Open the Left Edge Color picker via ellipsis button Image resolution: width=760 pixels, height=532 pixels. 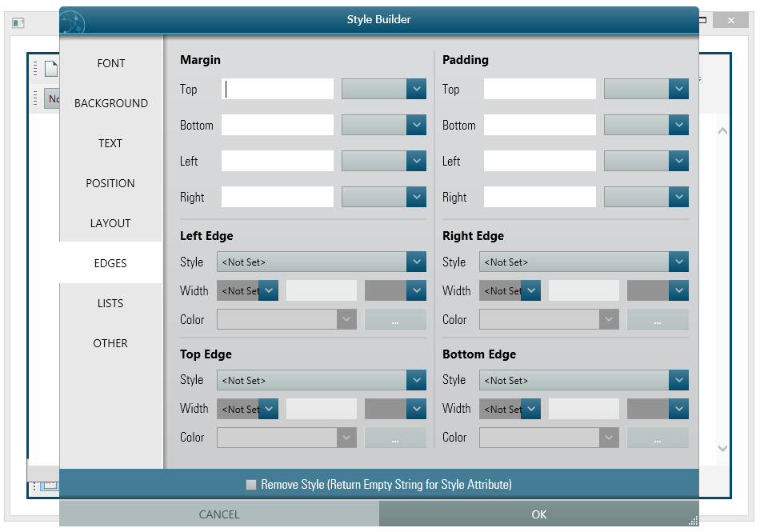(x=395, y=319)
